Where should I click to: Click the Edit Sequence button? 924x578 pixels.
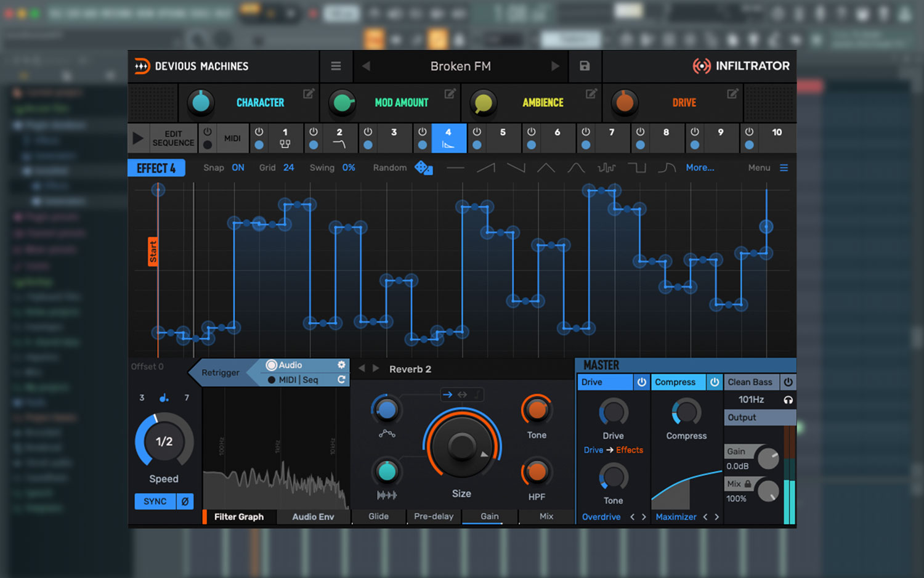click(x=173, y=138)
